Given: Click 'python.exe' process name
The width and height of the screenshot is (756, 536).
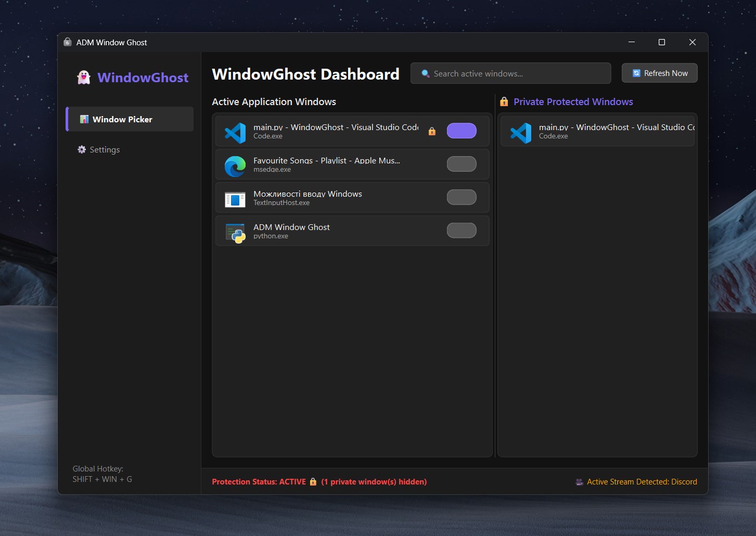Looking at the screenshot, I should 271,236.
